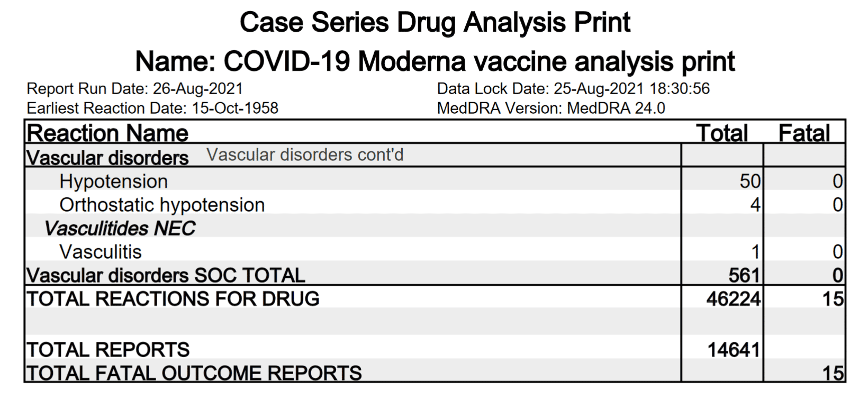Click the Vasculitis reaction row label
The image size is (868, 399).
point(101,252)
